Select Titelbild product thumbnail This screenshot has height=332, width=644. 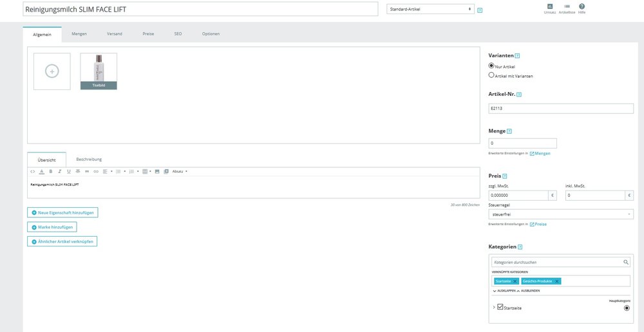pos(99,71)
